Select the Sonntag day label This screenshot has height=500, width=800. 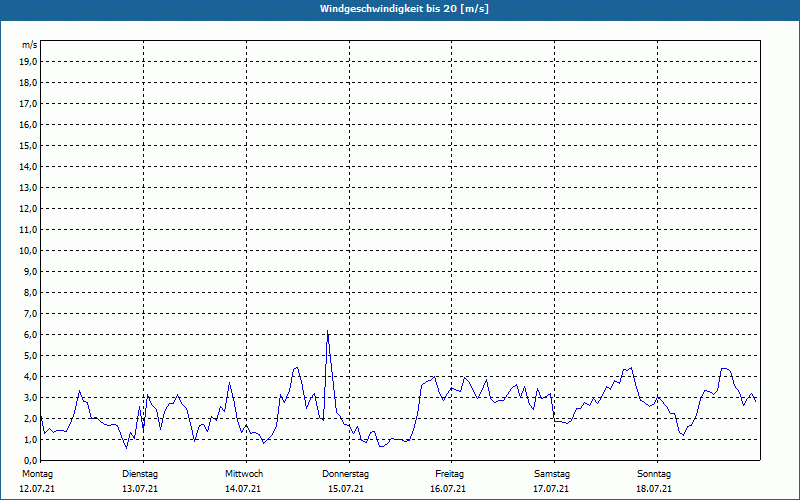654,473
